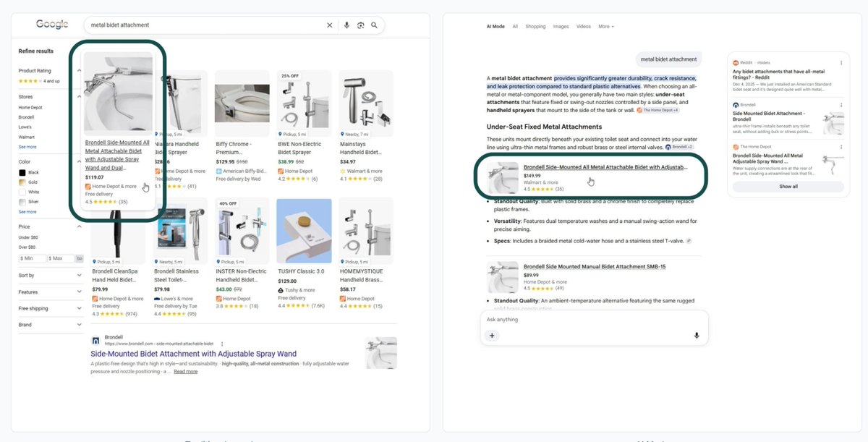Click See more under Stores
868x442 pixels.
click(x=27, y=147)
